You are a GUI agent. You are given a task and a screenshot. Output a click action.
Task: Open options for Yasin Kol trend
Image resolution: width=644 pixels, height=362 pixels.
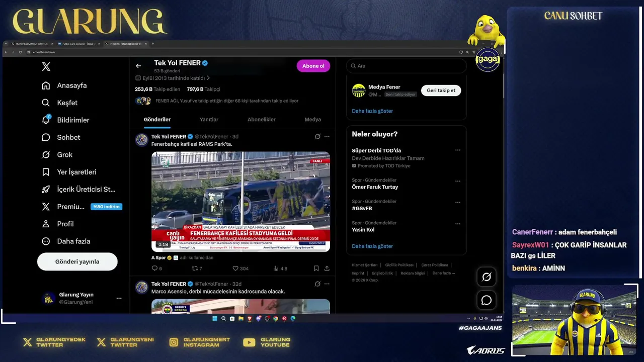(x=458, y=224)
